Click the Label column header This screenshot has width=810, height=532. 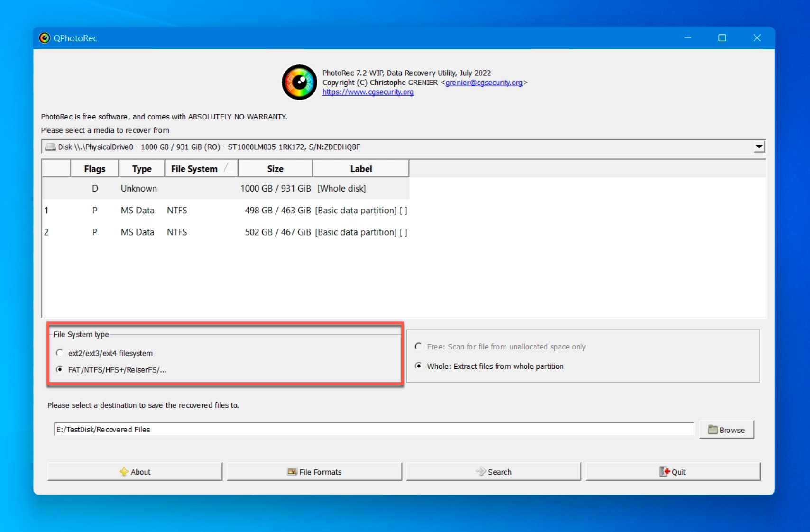pos(361,169)
